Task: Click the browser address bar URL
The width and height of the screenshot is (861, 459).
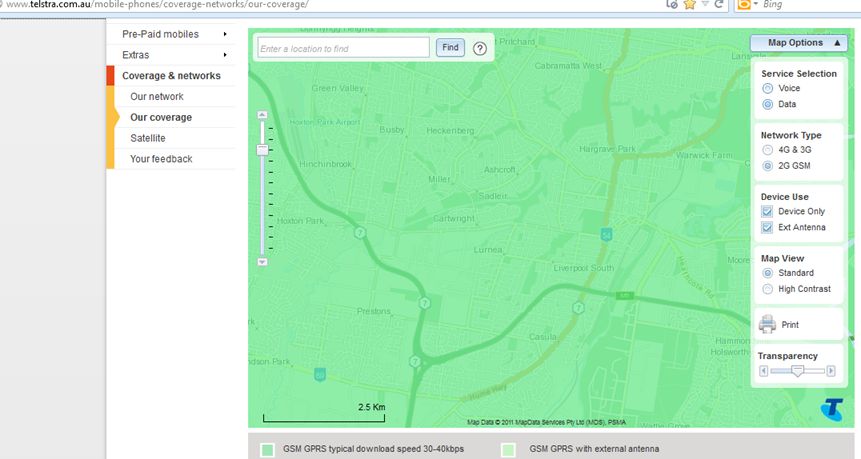Action: tap(157, 4)
